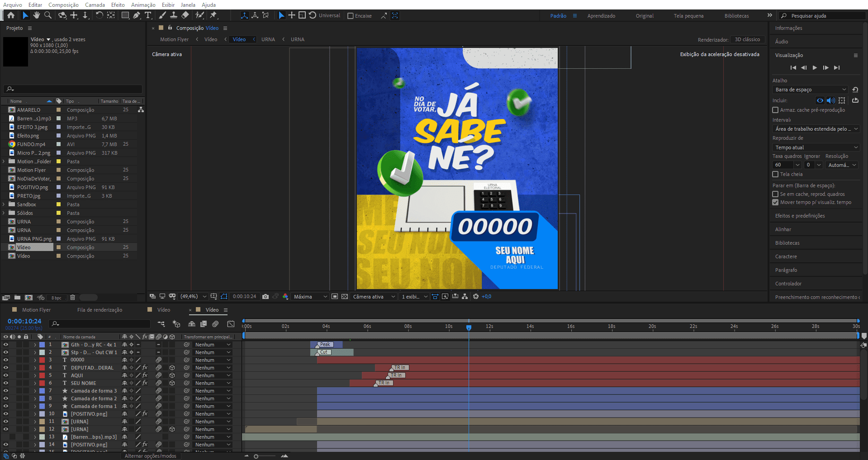Open the Efeitos e predefinições panel
Viewport: 868px width, 460px height.
(x=800, y=216)
